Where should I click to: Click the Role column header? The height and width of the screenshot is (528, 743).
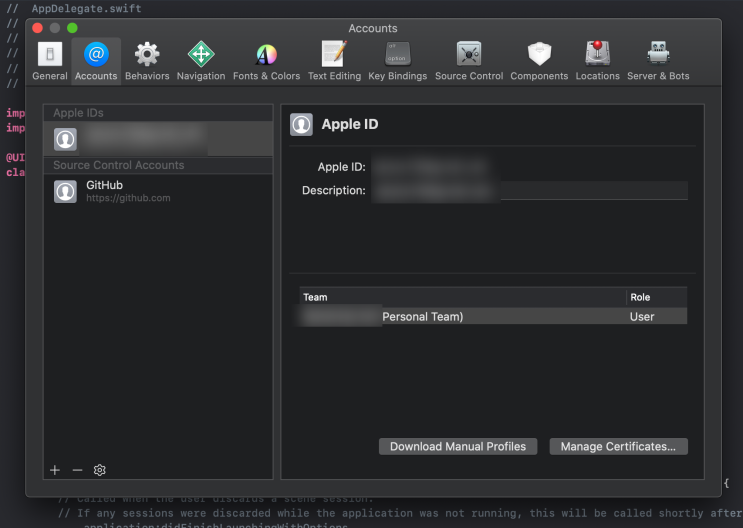click(657, 297)
